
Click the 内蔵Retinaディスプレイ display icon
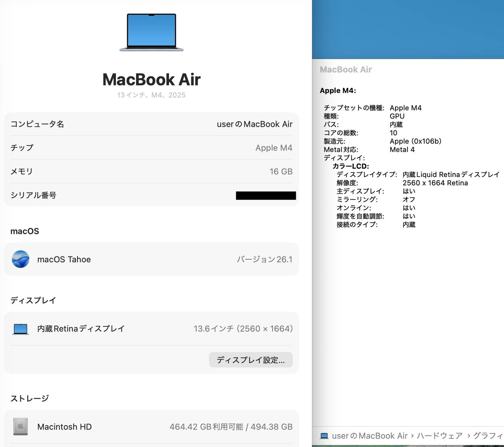[20, 329]
